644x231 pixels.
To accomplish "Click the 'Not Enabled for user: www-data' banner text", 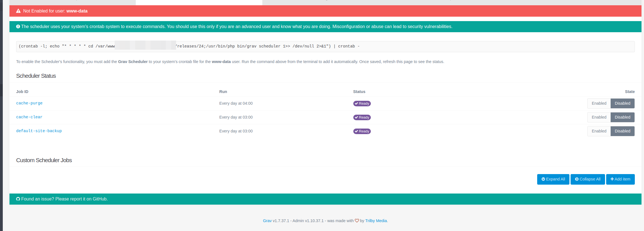I will [55, 11].
